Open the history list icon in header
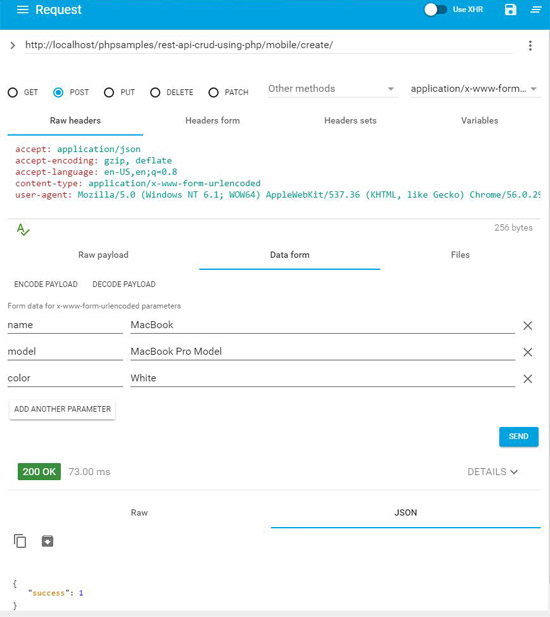Image resolution: width=550 pixels, height=617 pixels. (536, 9)
